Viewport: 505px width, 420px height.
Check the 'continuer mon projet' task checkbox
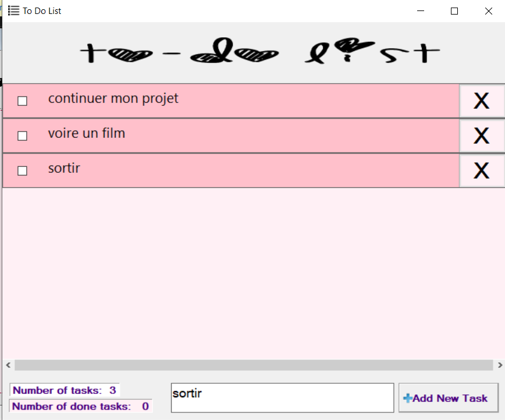coord(22,101)
